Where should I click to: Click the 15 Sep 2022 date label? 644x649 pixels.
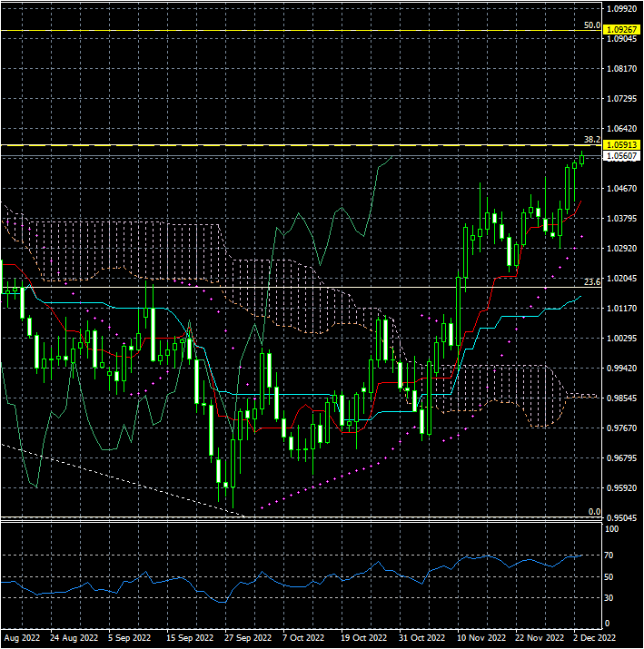tap(190, 638)
